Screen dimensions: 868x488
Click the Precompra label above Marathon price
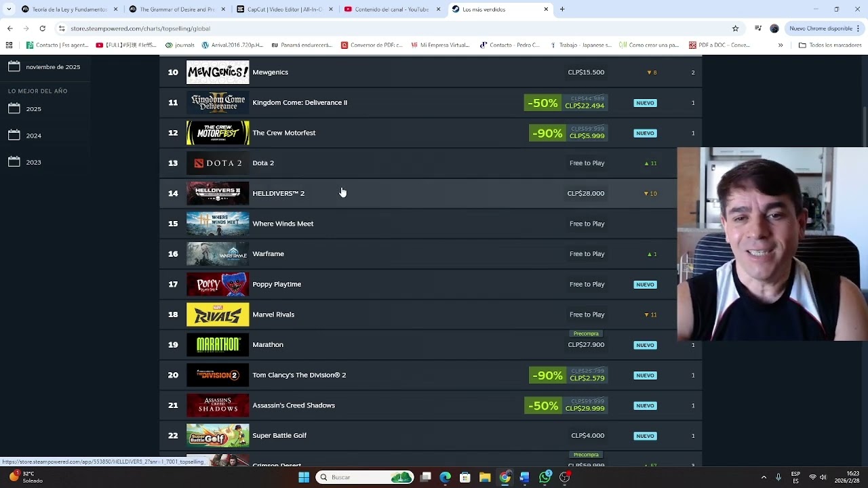(586, 333)
